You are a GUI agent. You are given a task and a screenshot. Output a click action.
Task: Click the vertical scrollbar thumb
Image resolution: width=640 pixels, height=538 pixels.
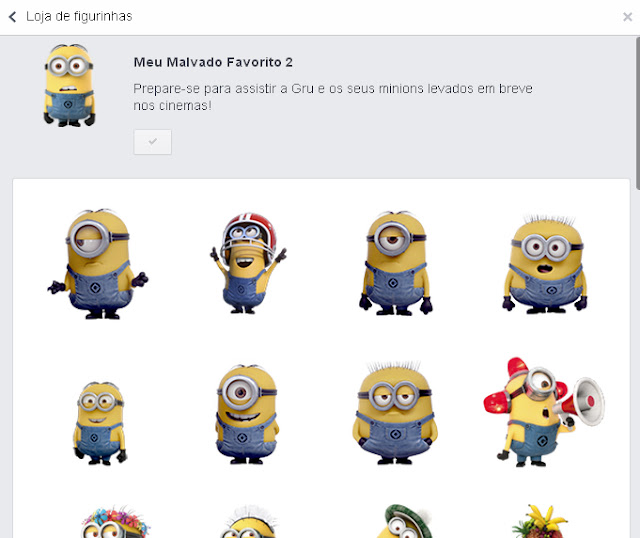[x=638, y=113]
